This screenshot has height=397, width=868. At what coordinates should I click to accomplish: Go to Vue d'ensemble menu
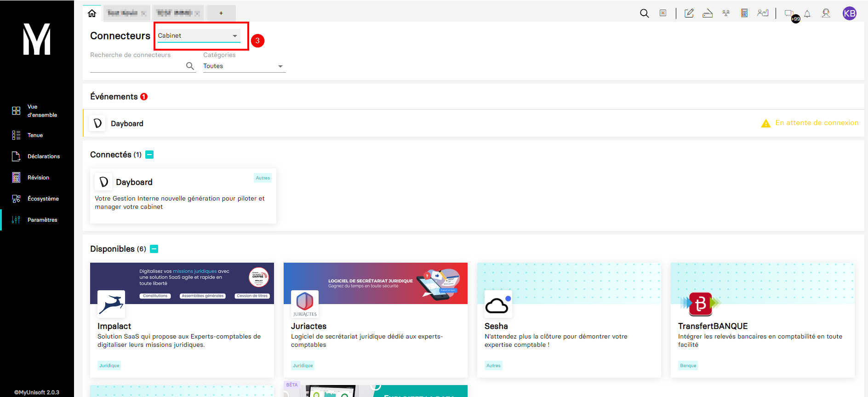point(37,111)
